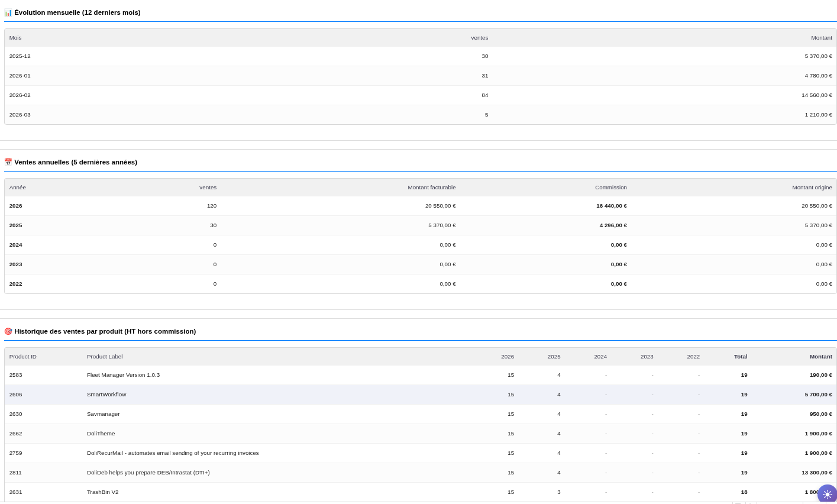
Task: Click the calendar icon beside Ventes annuelles
Action: pos(8,162)
